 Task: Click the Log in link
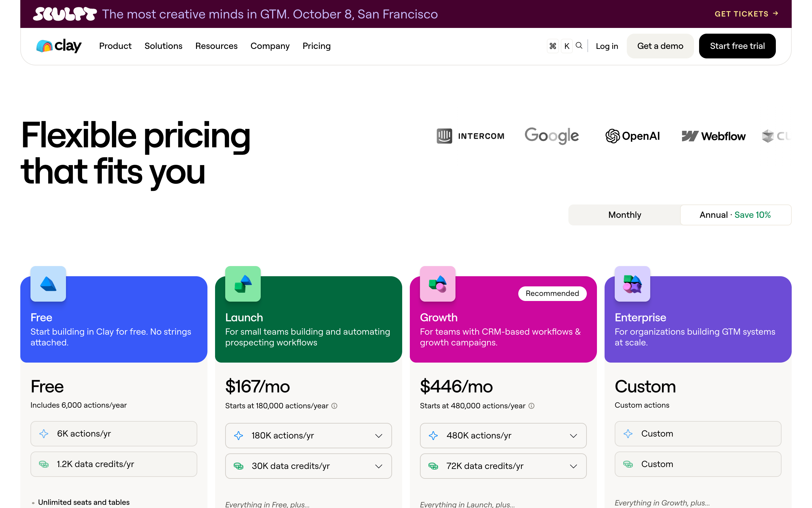pyautogui.click(x=607, y=46)
